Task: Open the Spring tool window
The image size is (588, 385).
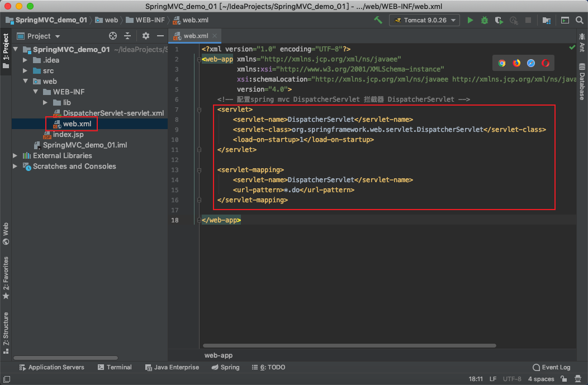Action: click(225, 367)
